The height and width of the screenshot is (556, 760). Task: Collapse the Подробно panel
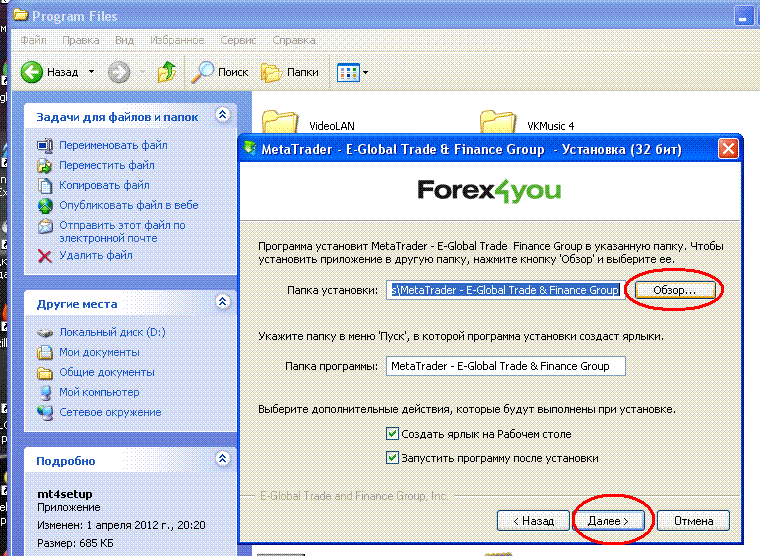[222, 459]
